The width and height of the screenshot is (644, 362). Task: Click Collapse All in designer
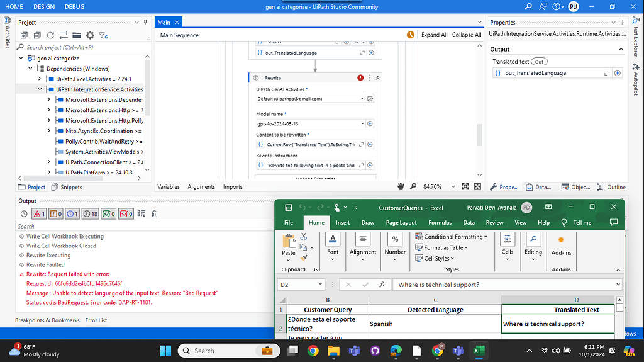pos(467,35)
